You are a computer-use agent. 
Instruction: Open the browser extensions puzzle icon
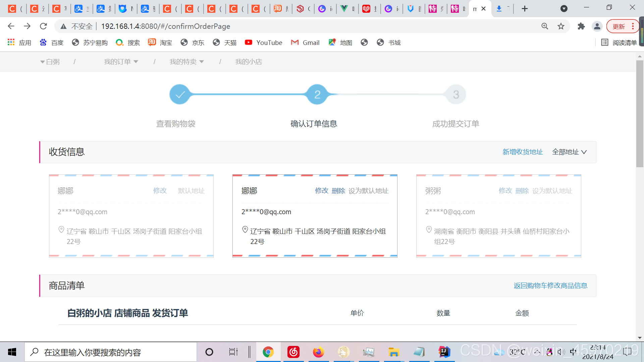(x=581, y=26)
